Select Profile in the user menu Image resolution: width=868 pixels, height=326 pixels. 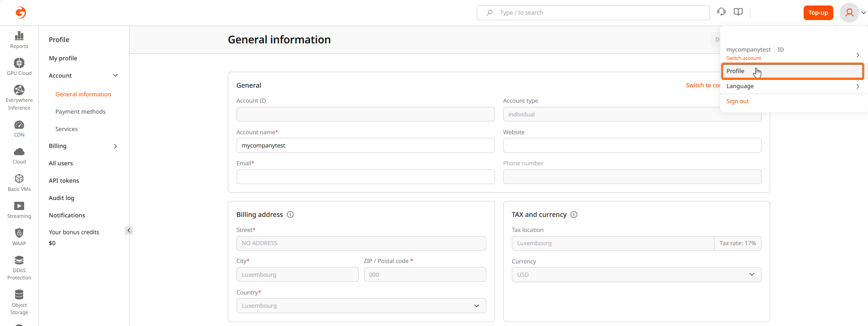(x=793, y=71)
